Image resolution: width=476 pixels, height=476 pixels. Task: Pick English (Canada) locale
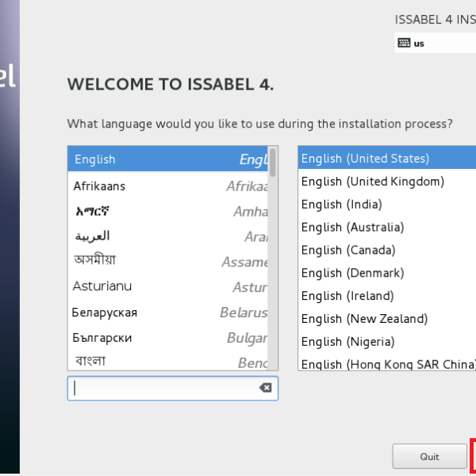click(386, 251)
